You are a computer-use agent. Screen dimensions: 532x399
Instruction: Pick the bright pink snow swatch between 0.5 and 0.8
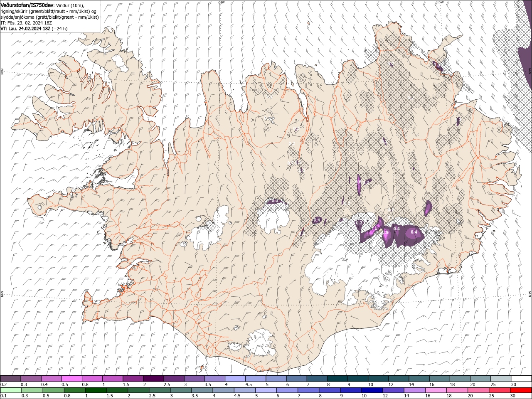tap(71, 379)
